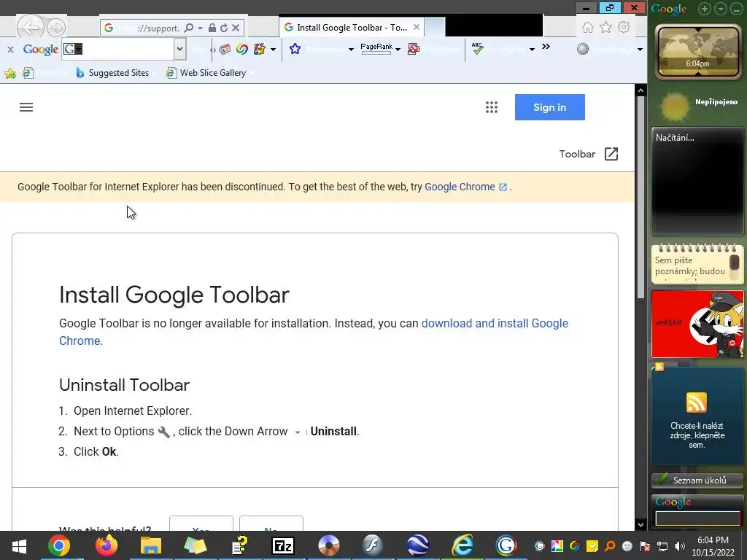Image resolution: width=747 pixels, height=560 pixels.
Task: Click the security lock icon in address bar
Action: point(212,28)
